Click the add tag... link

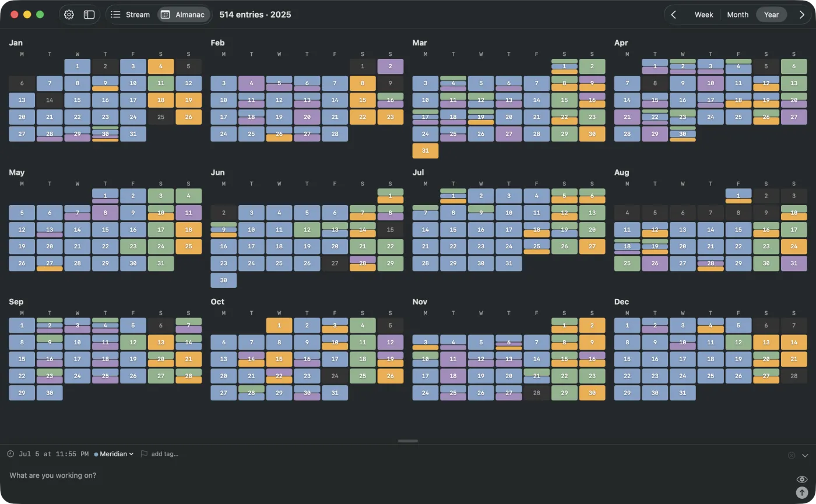pos(164,454)
